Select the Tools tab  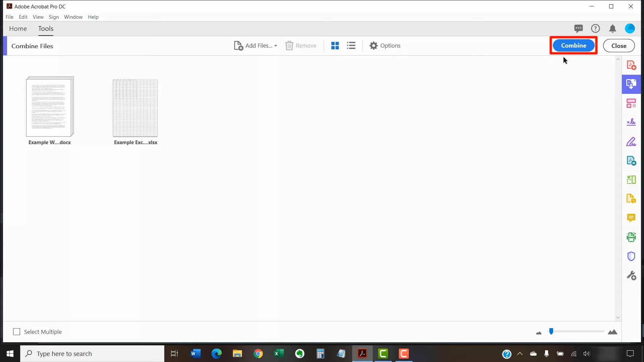pos(46,28)
